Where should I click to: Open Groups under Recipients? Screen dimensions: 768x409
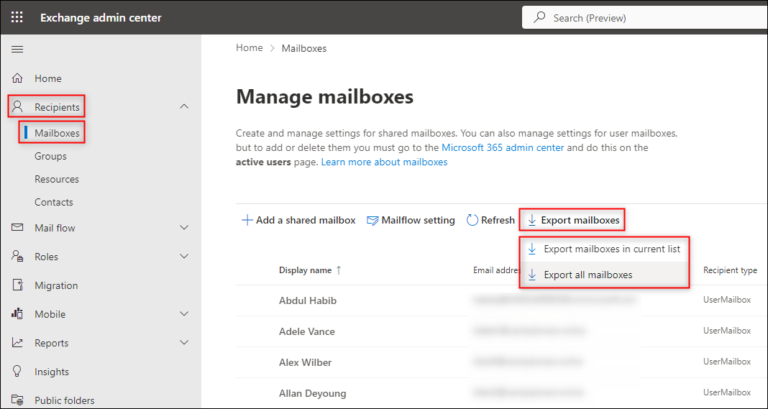(x=50, y=156)
